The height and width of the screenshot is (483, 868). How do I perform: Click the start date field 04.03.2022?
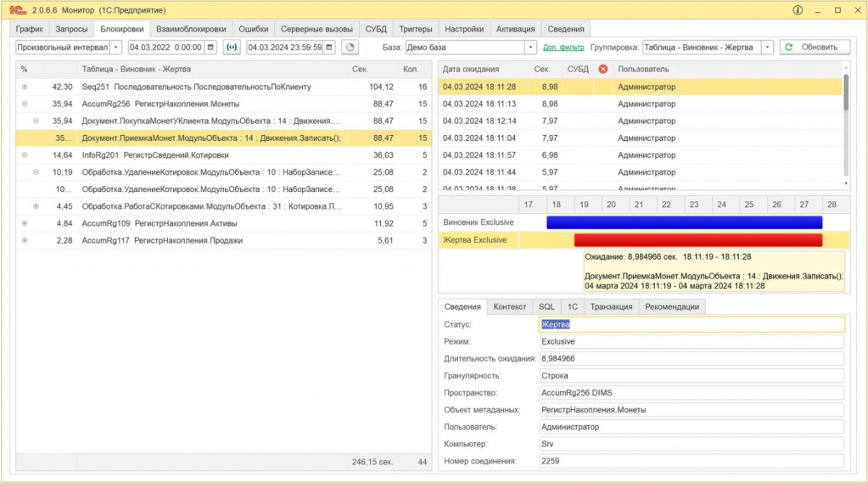coord(166,47)
